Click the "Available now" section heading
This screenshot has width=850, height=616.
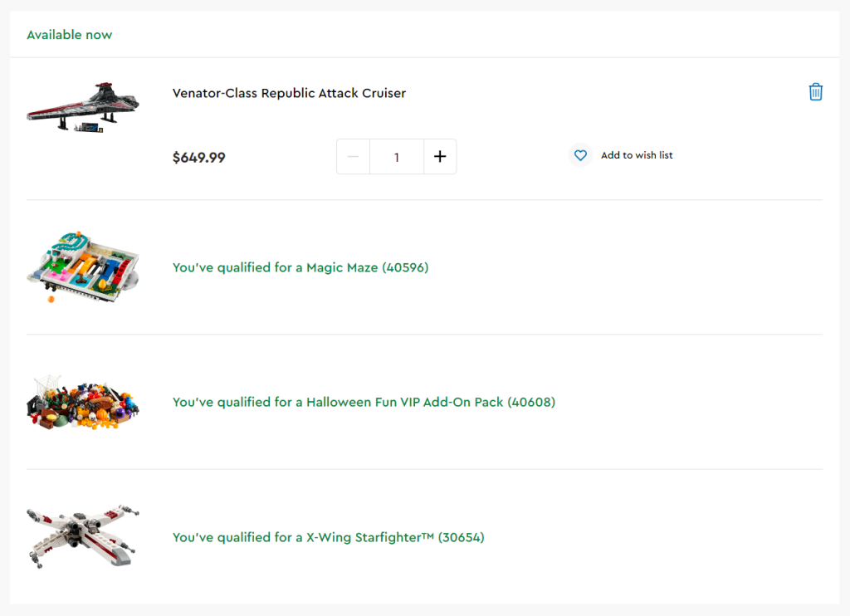[x=69, y=35]
